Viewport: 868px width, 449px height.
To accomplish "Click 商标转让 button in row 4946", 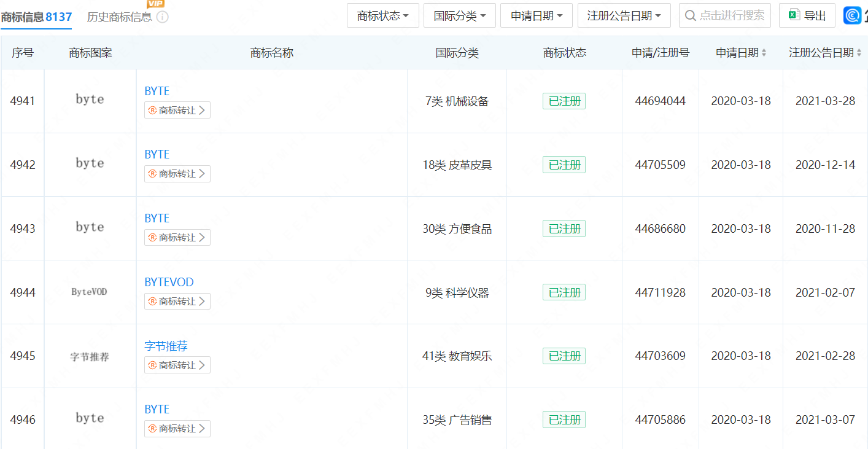I will point(177,429).
